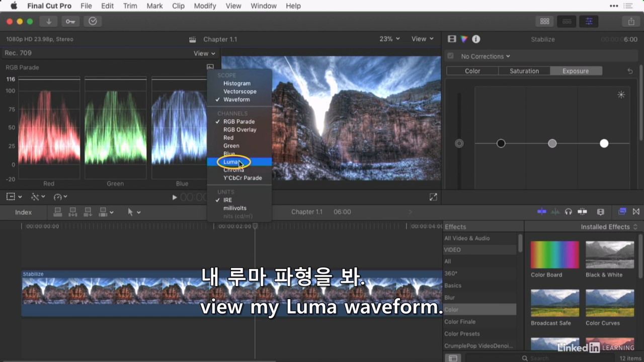Viewport: 644px width, 362px height.
Task: Click append clip edit icon
Action: click(x=88, y=212)
